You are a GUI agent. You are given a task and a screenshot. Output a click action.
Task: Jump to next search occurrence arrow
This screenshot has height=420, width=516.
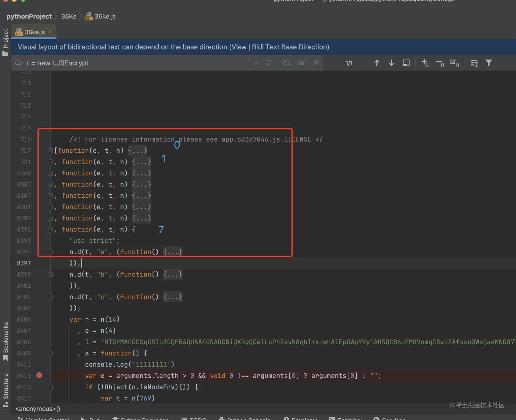[x=391, y=63]
